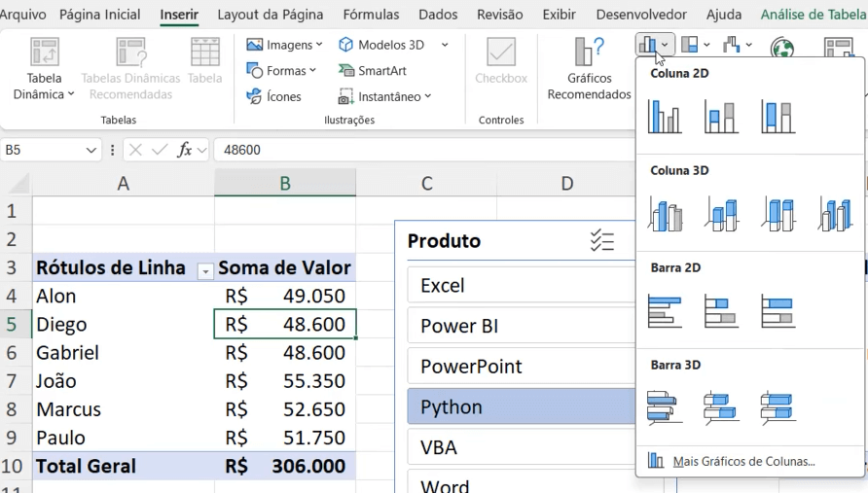Open Análise de Tabela Dinâmica tab

814,15
